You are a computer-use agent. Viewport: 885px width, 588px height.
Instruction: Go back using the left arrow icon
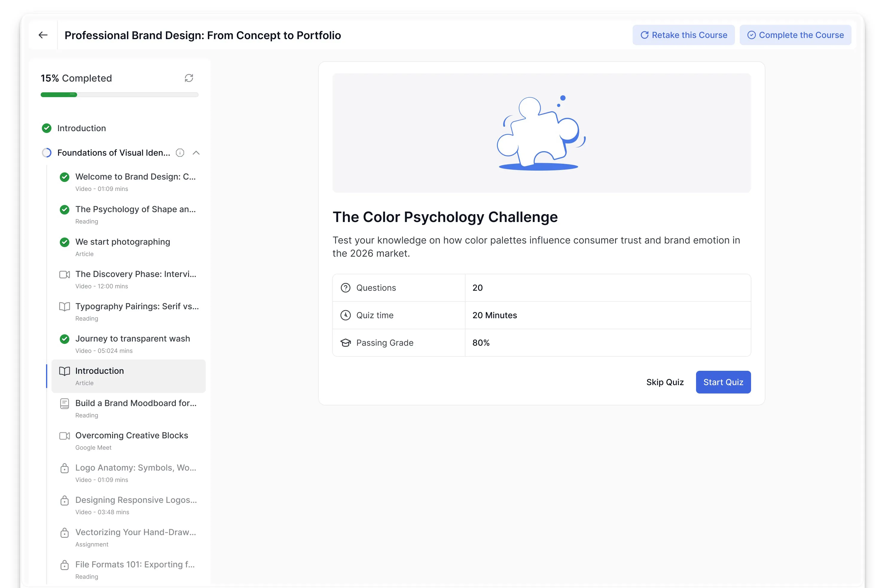click(43, 35)
